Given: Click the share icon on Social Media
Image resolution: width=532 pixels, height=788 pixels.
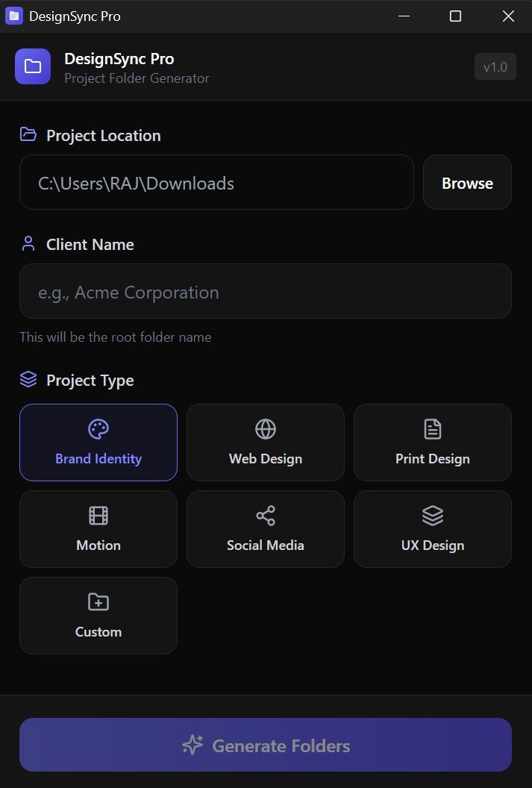Looking at the screenshot, I should pos(266,516).
